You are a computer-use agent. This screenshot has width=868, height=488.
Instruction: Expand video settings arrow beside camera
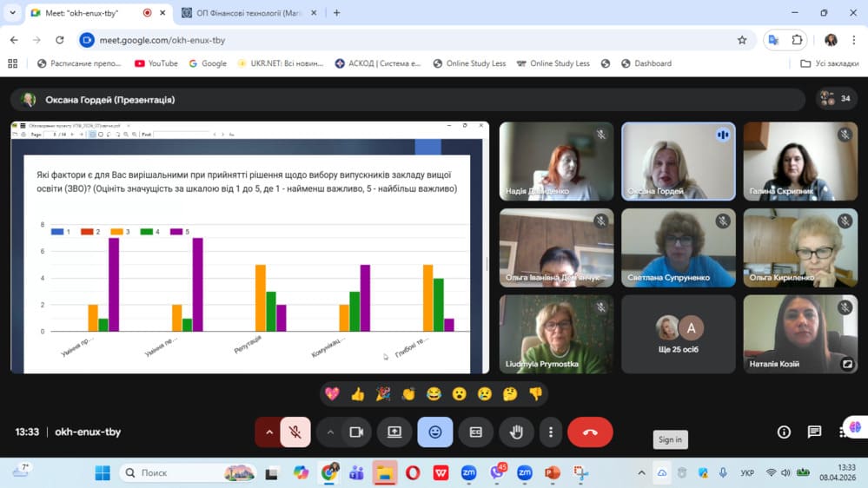click(x=330, y=432)
